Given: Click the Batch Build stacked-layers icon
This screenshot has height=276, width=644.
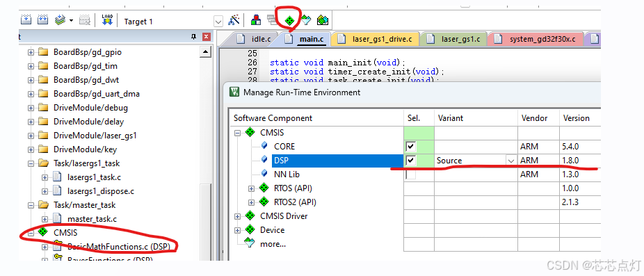Looking at the screenshot, I should [x=61, y=19].
